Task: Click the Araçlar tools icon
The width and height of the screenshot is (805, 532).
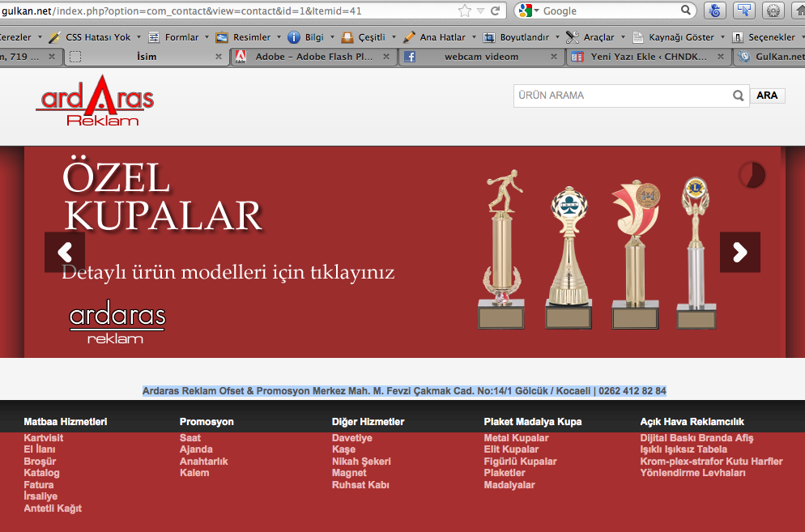Action: click(573, 37)
